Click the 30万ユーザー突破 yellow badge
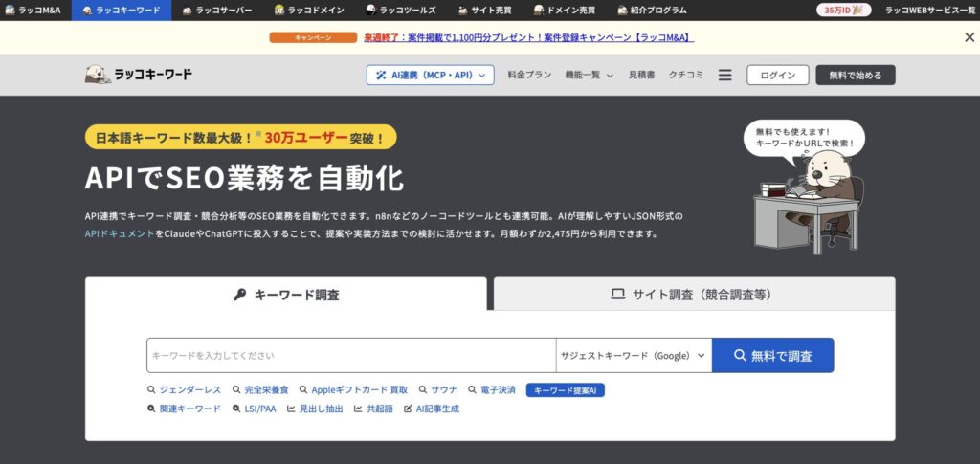The image size is (980, 464). pos(240,137)
